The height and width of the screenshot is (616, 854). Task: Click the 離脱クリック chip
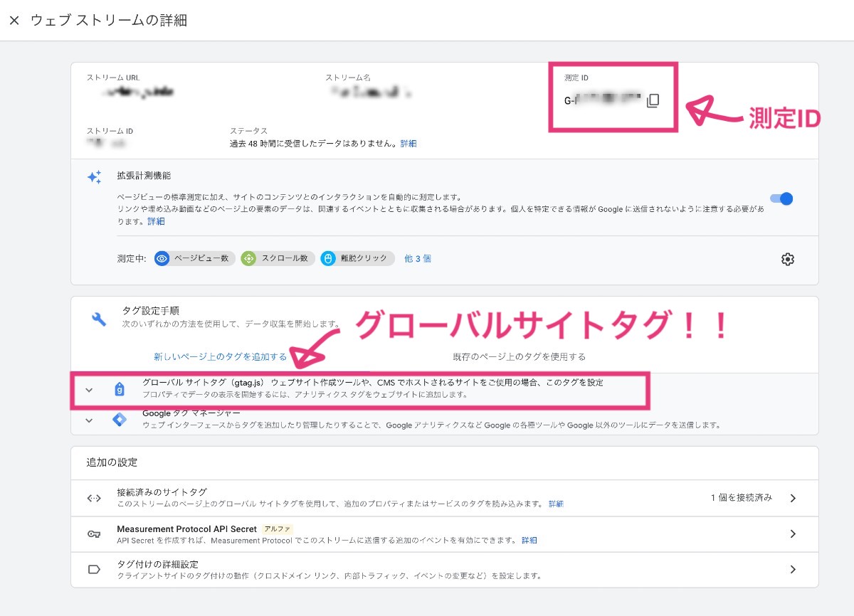pos(357,258)
